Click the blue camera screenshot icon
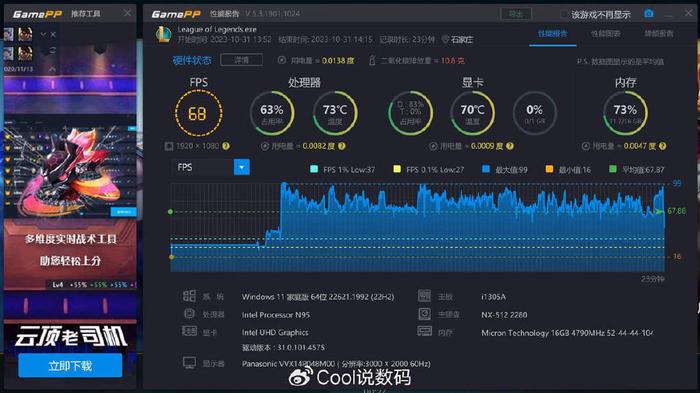The image size is (700, 393). tap(649, 13)
